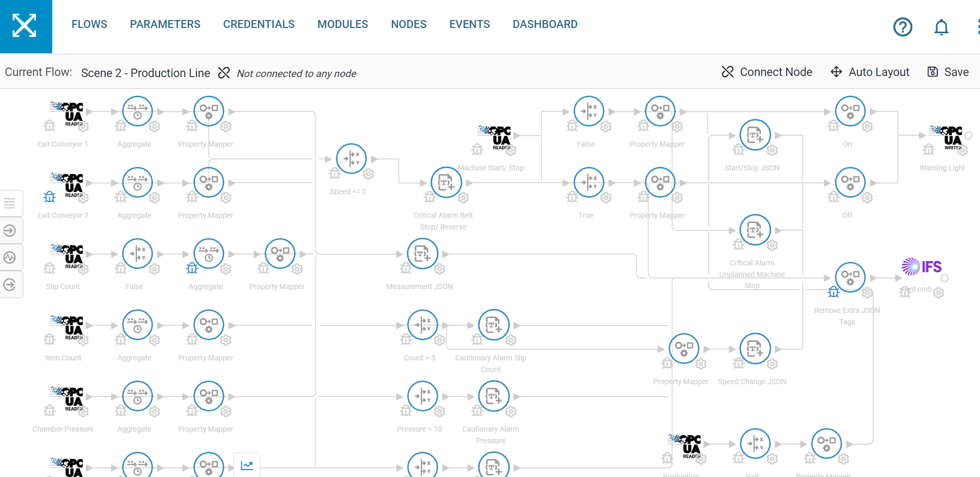
Task: Toggle debug bug on Remove Extra JSON Tags
Action: click(833, 292)
